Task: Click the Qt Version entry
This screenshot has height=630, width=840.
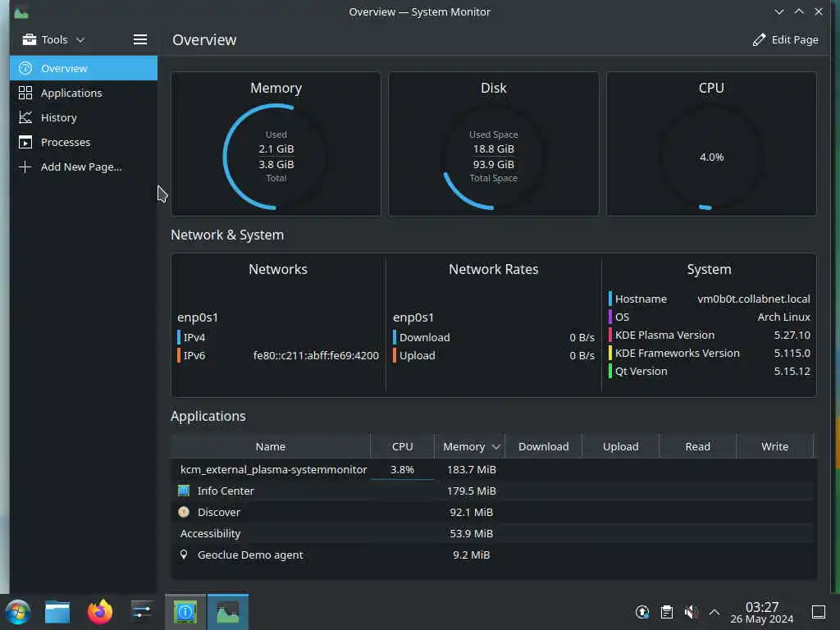Action: click(x=710, y=371)
